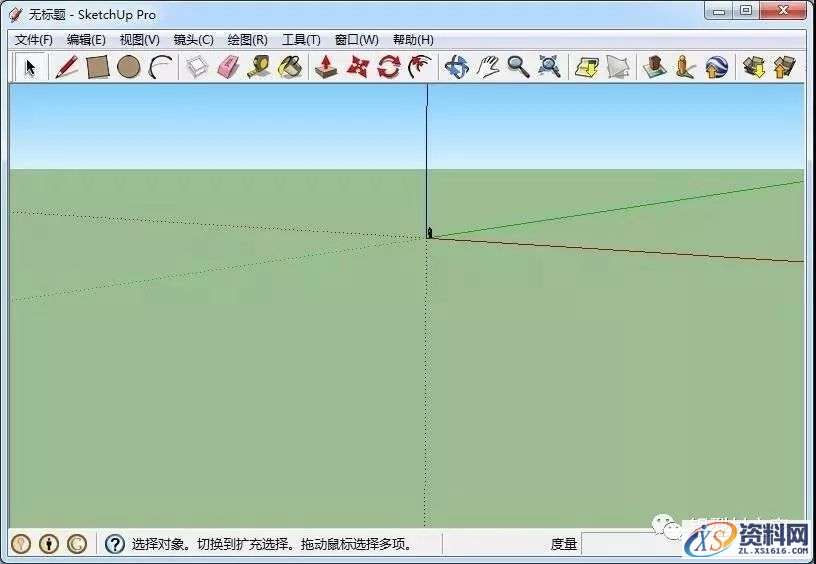Choose the Circle drawing tool
This screenshot has height=564, width=816.
(x=129, y=67)
